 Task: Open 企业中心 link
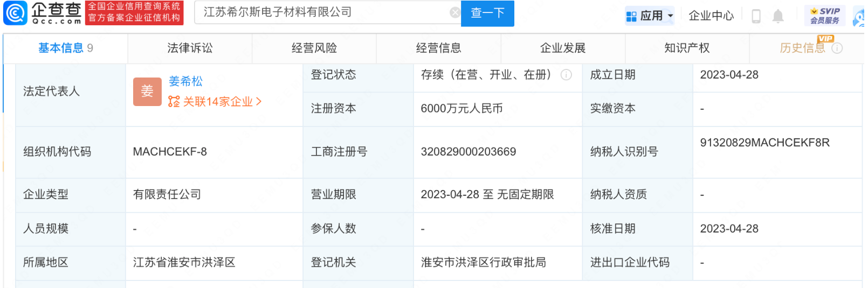click(x=711, y=16)
